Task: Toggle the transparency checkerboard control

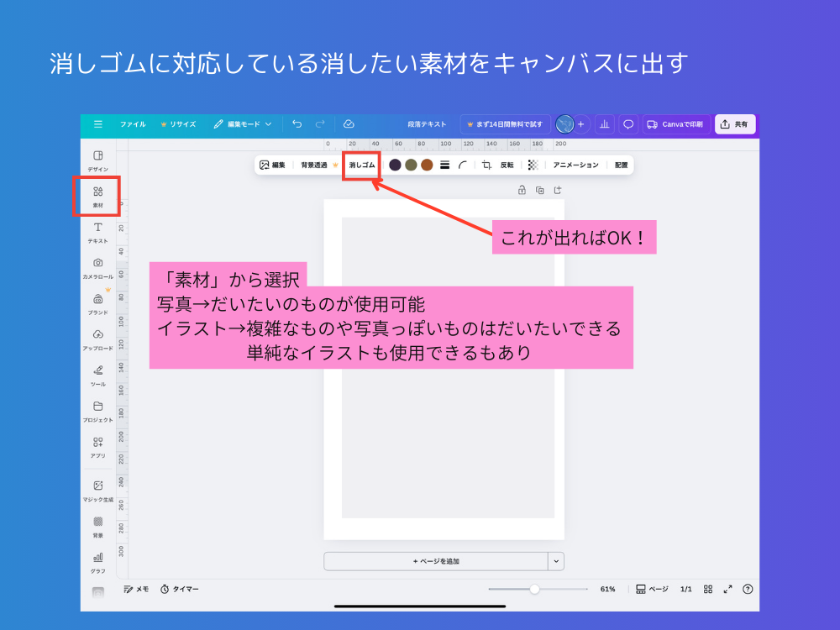Action: point(533,165)
